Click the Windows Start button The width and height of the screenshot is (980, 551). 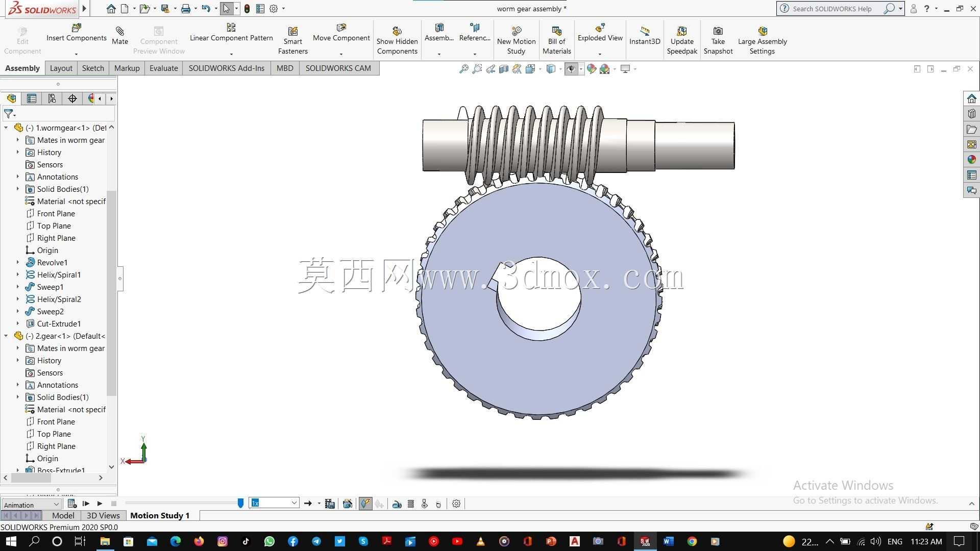coord(11,541)
